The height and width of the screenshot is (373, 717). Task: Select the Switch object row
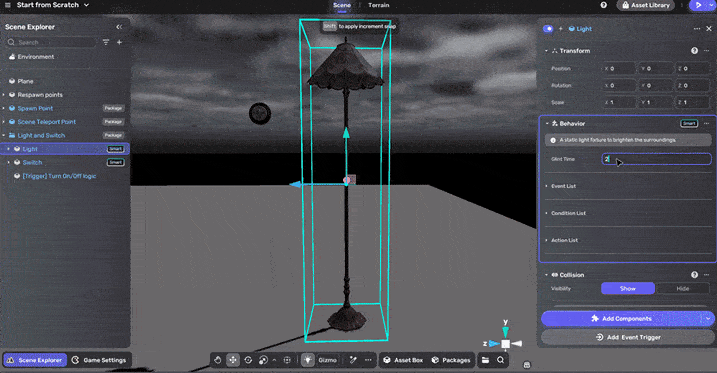[x=65, y=162]
